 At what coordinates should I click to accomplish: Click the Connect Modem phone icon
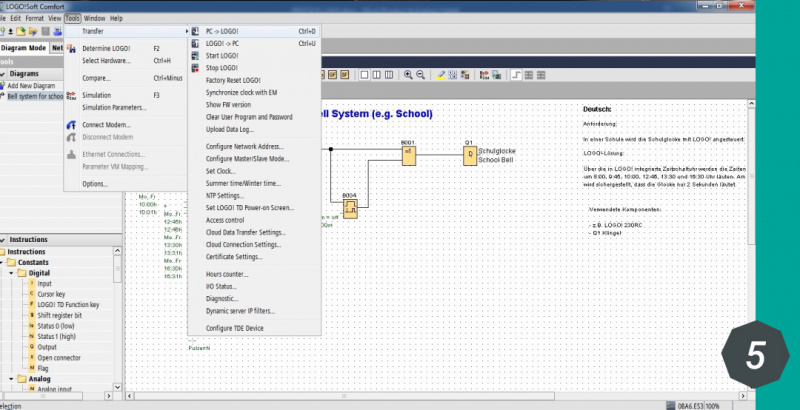[x=71, y=125]
